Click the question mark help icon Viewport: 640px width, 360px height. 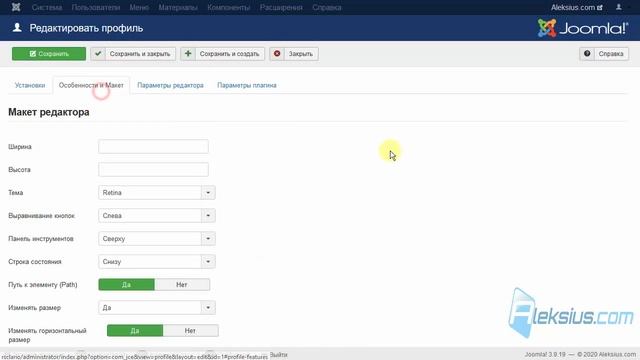pyautogui.click(x=587, y=53)
